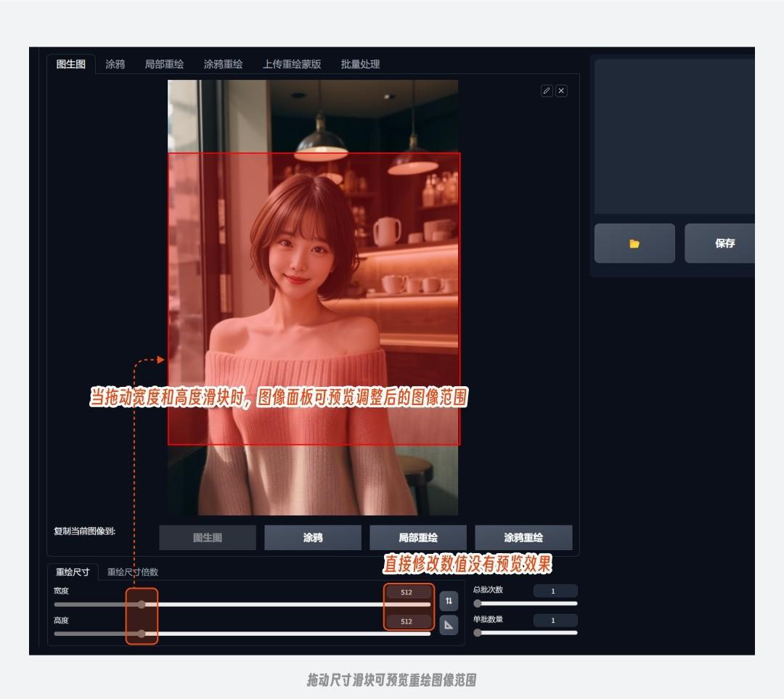The image size is (784, 699).
Task: Click the 高度 label
Action: point(61,620)
